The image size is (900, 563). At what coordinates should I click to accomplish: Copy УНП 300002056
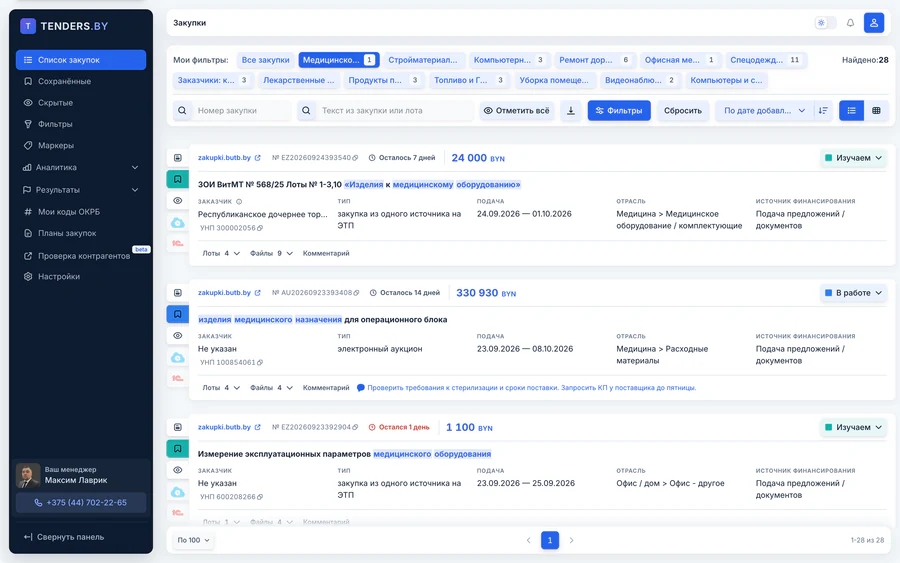point(260,228)
